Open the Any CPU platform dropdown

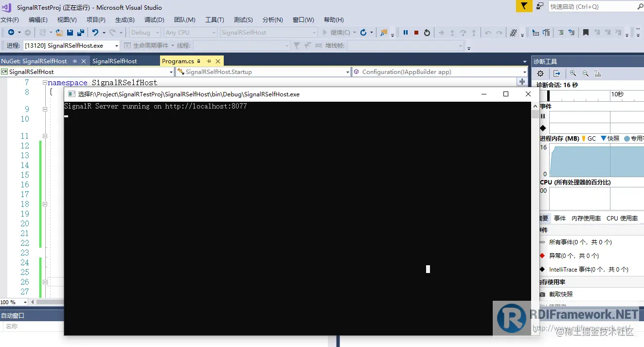point(190,33)
